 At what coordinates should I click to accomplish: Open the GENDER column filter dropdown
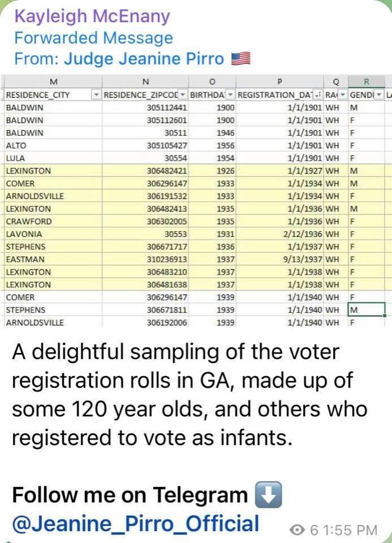380,95
